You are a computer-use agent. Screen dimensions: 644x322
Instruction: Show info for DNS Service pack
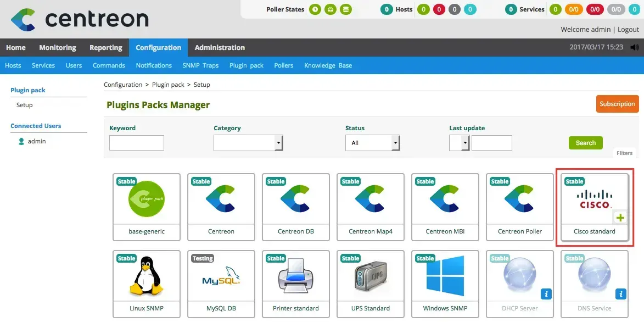pos(620,293)
